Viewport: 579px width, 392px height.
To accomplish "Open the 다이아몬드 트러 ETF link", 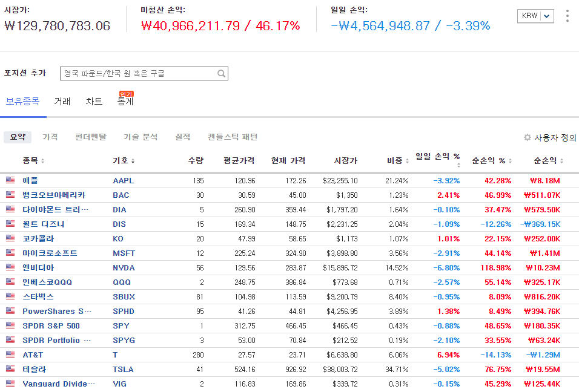I will point(55,209).
